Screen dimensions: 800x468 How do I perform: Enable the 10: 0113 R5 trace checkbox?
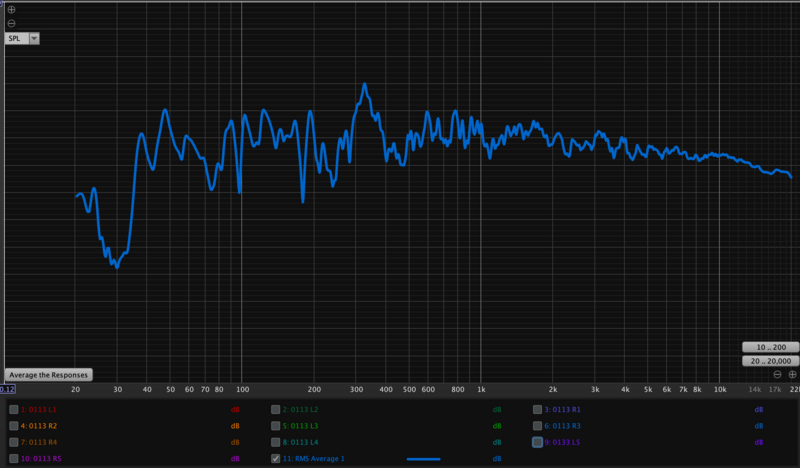[13, 458]
